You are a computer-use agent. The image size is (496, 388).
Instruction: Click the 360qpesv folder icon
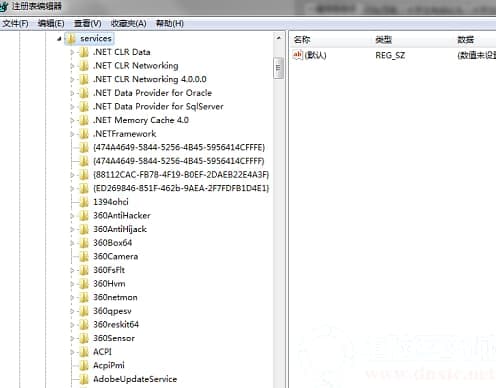84,311
